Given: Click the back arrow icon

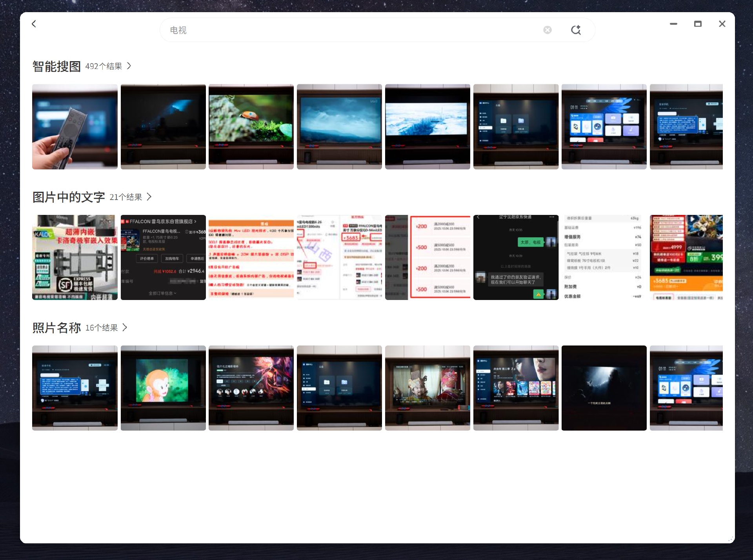Looking at the screenshot, I should pos(34,24).
